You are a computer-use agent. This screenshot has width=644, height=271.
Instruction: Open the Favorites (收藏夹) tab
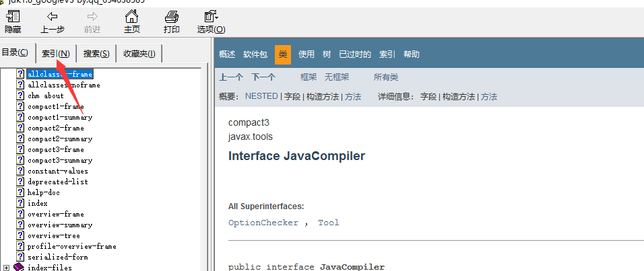tap(139, 53)
